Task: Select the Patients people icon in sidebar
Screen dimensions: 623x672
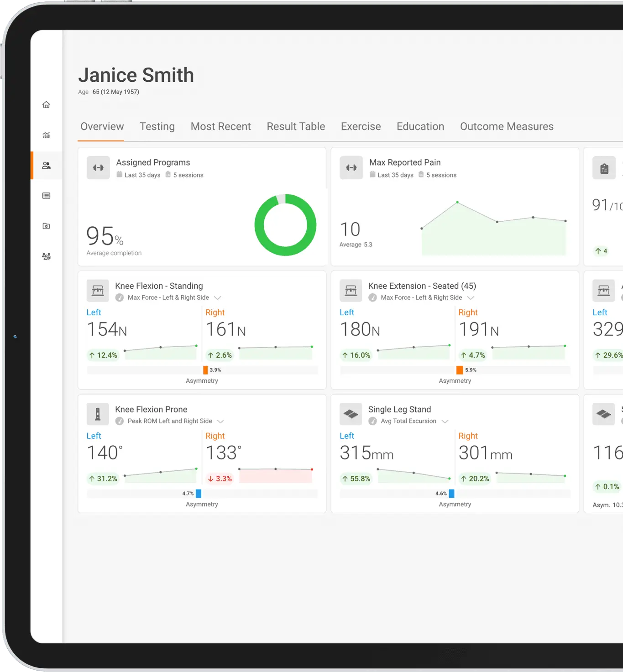Action: [x=46, y=166]
